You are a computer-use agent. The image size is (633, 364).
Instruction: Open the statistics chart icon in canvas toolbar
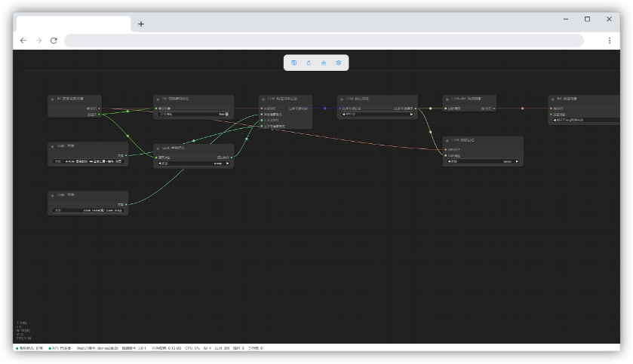(x=324, y=63)
